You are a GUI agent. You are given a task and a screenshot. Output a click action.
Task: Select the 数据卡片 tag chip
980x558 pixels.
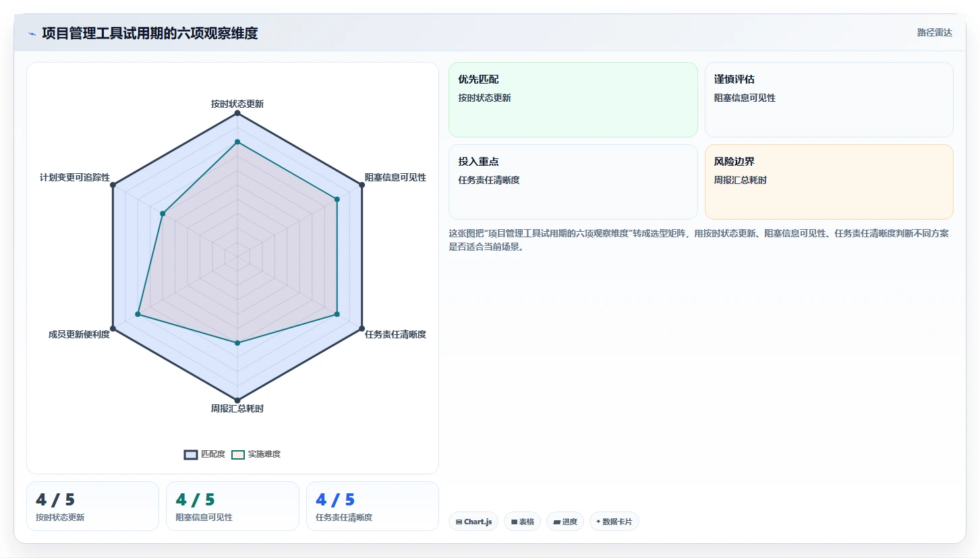614,522
